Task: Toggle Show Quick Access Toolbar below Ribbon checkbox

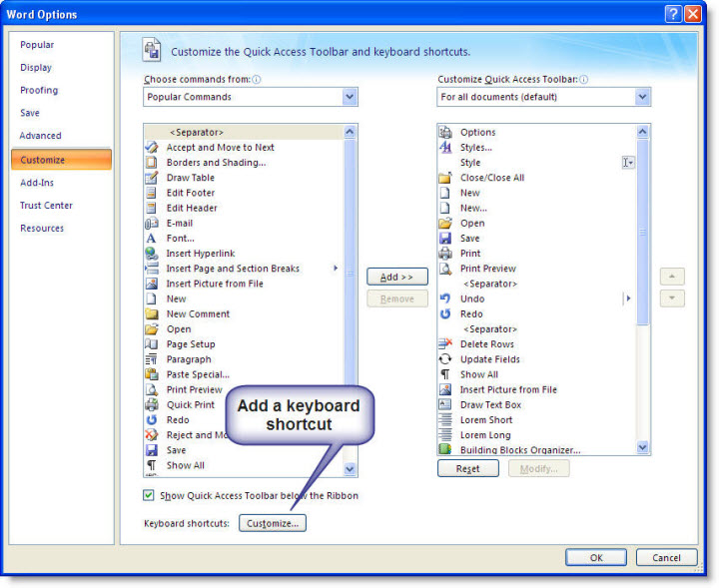Action: (x=148, y=495)
